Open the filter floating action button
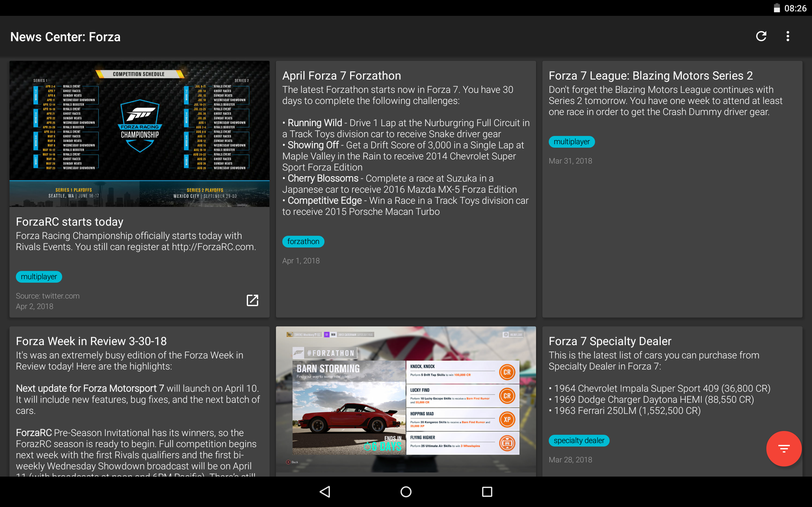This screenshot has width=812, height=507. (784, 448)
